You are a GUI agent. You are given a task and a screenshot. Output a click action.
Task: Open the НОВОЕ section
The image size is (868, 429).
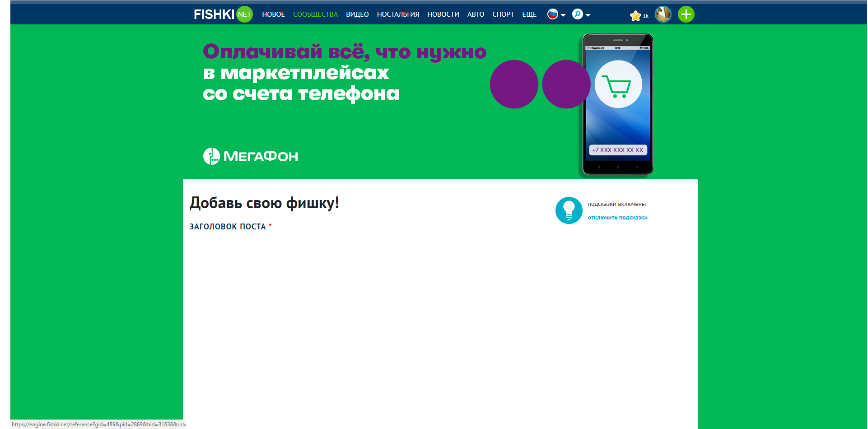(273, 14)
